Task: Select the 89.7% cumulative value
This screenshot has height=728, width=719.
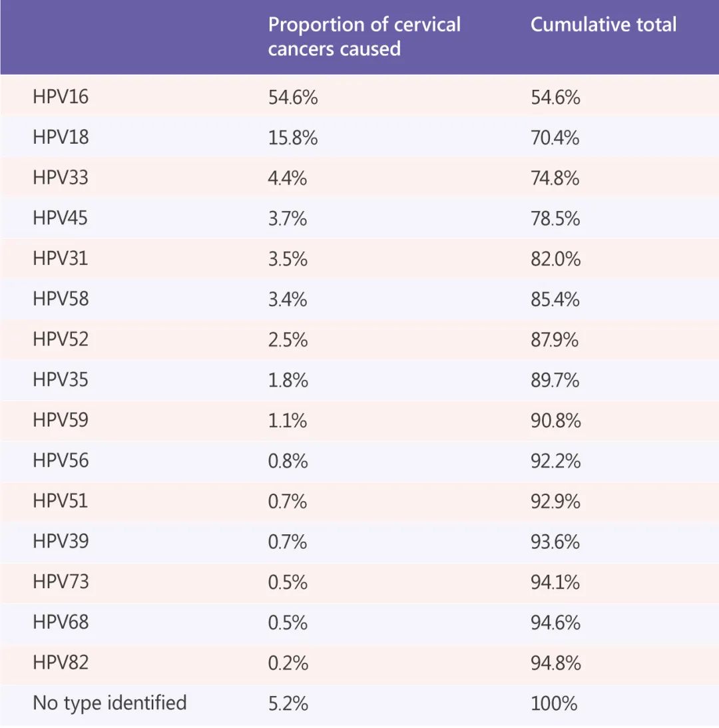Action: [x=555, y=381]
